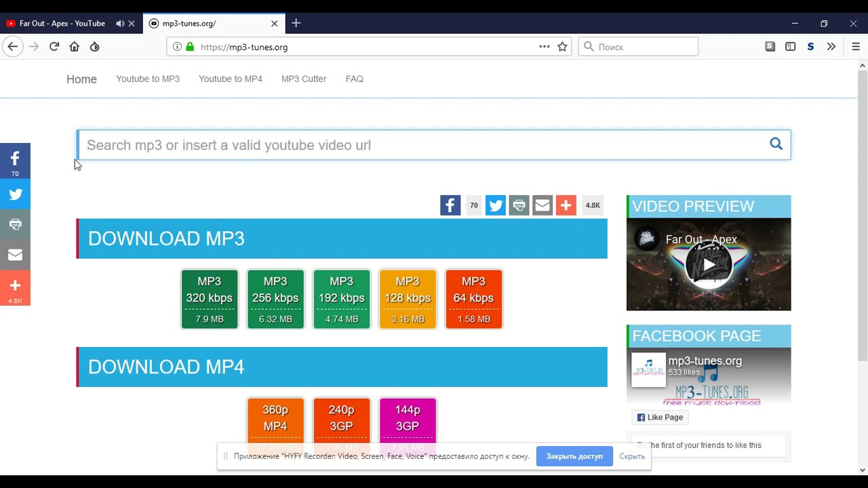The height and width of the screenshot is (488, 868).
Task: Open the FAQ page
Action: tap(354, 79)
